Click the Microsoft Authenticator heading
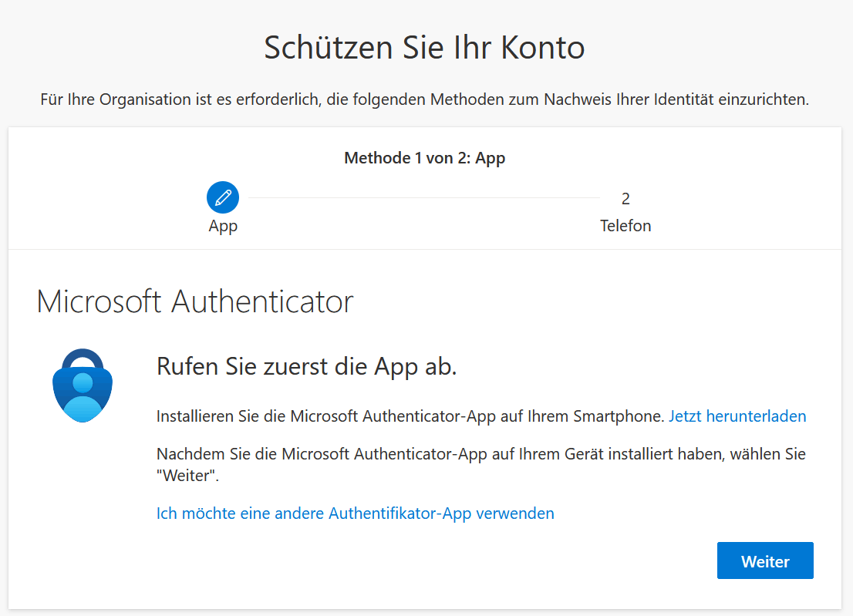 click(195, 301)
